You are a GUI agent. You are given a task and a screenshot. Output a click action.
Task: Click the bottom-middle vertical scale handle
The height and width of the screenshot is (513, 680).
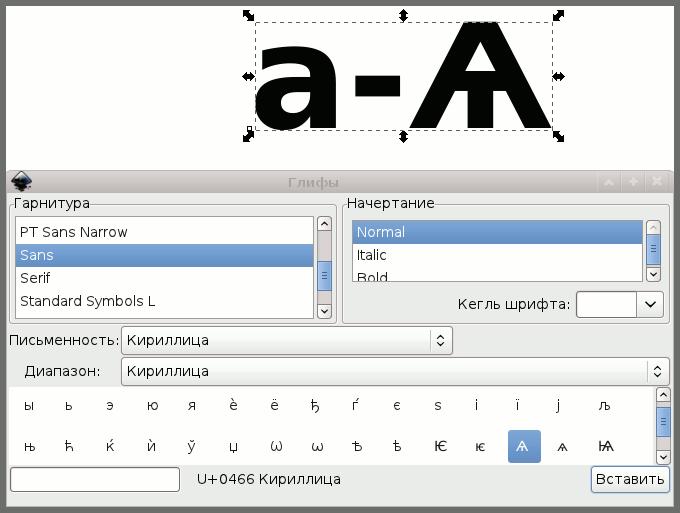[x=403, y=137]
